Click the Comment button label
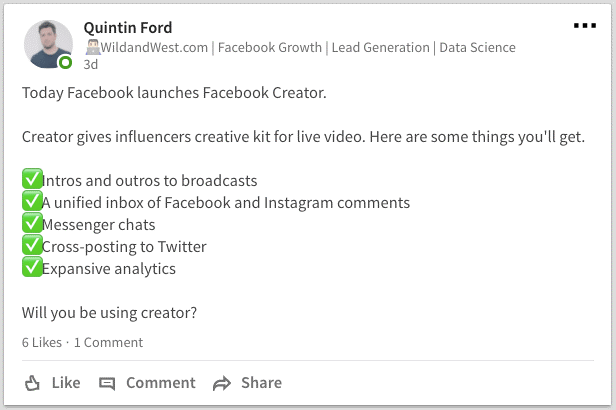616x410 pixels. 161,383
